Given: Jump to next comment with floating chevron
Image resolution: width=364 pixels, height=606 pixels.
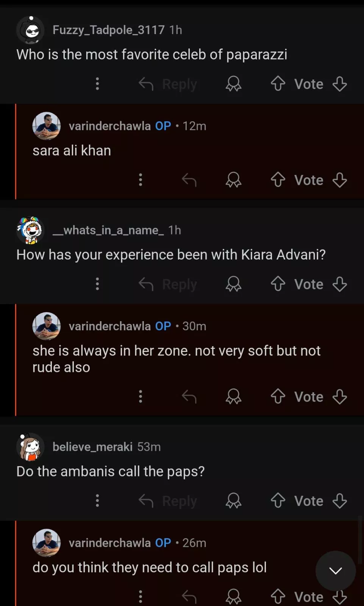Looking at the screenshot, I should (x=336, y=570).
